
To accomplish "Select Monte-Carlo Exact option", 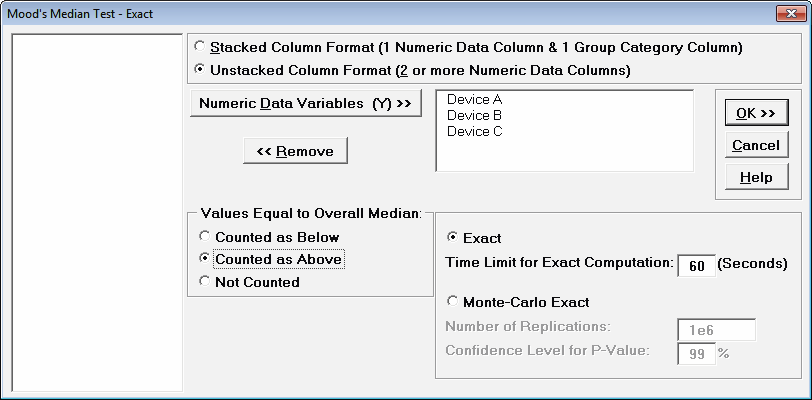I will tap(453, 301).
